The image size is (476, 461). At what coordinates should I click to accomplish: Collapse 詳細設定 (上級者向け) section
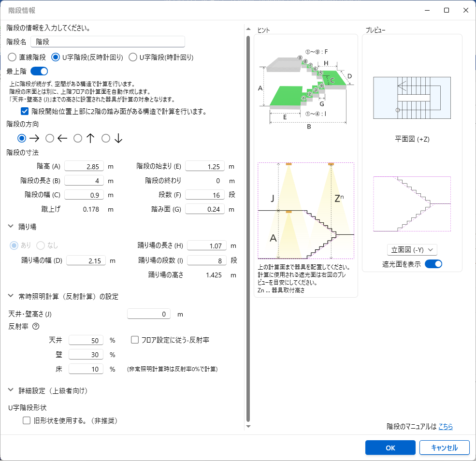click(x=11, y=390)
